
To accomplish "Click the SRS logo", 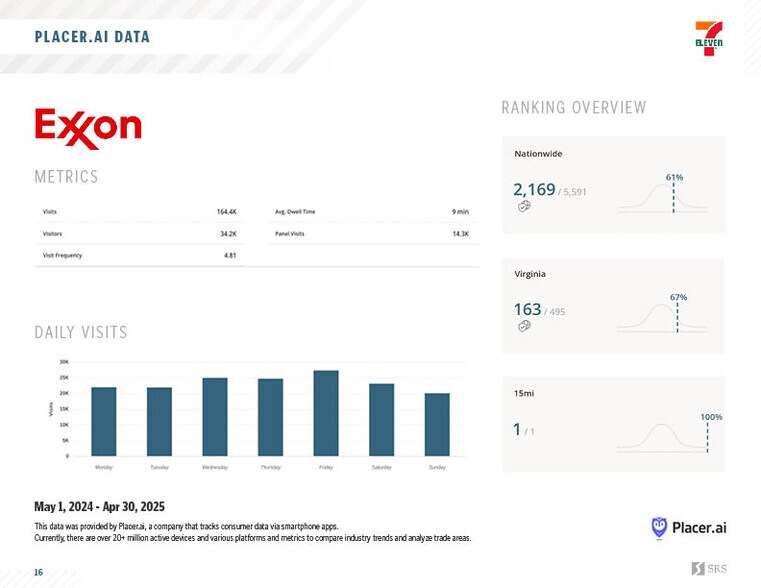I will (709, 568).
